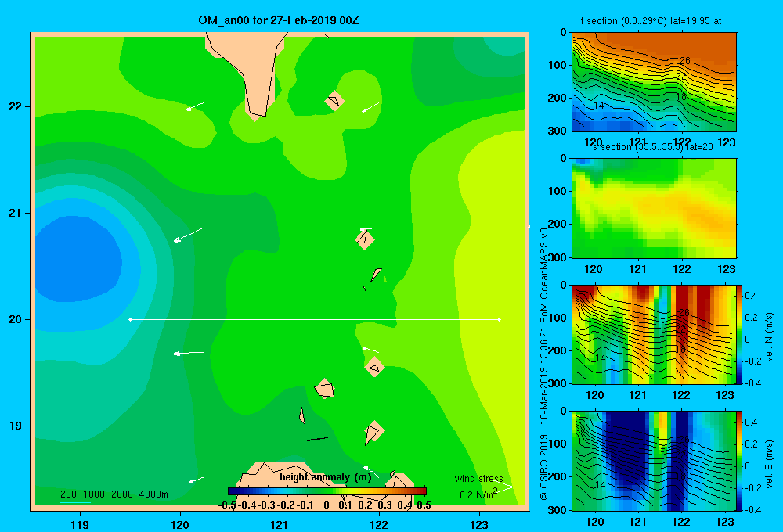This screenshot has height=532, width=783.
Task: Click the east end marker of the white section line
Action: 500,319
